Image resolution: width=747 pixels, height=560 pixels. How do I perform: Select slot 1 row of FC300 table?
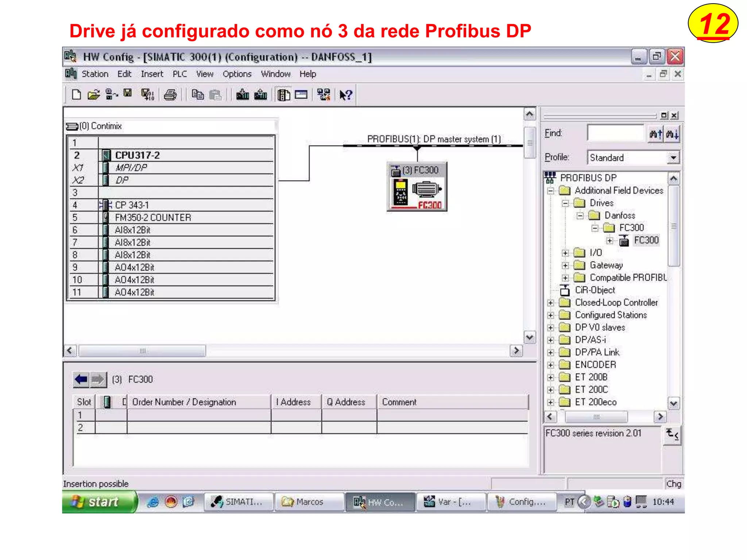(301, 415)
